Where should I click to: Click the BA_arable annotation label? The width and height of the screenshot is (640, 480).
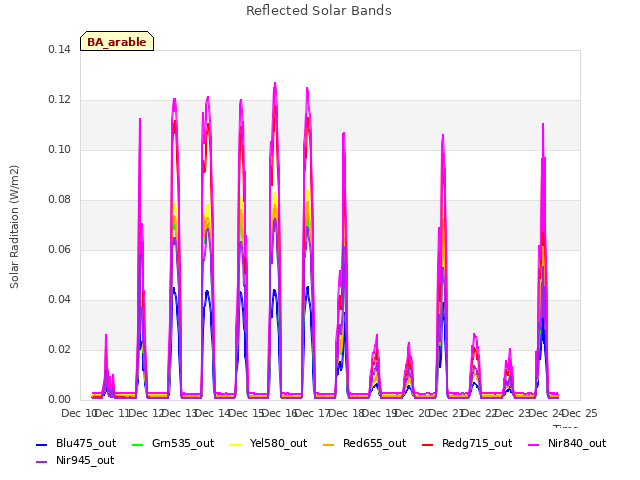(x=117, y=41)
